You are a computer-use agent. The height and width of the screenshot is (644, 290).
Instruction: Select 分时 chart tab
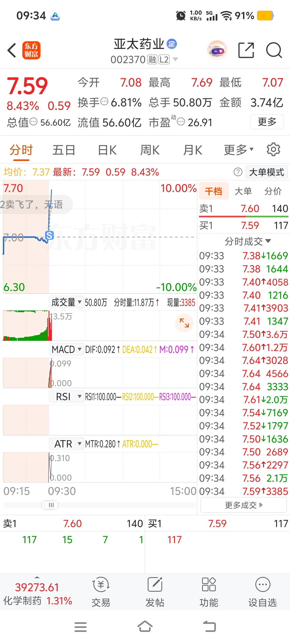21,150
